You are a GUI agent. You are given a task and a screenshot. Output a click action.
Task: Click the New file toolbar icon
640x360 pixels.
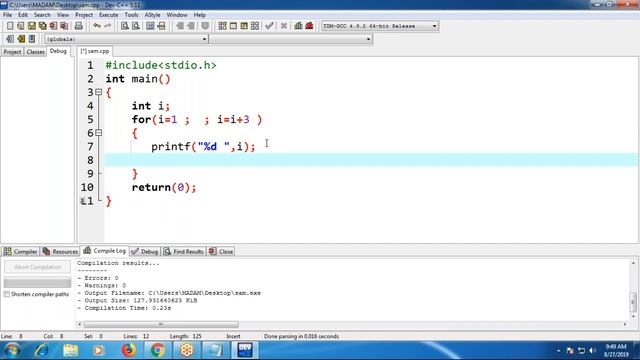10,26
